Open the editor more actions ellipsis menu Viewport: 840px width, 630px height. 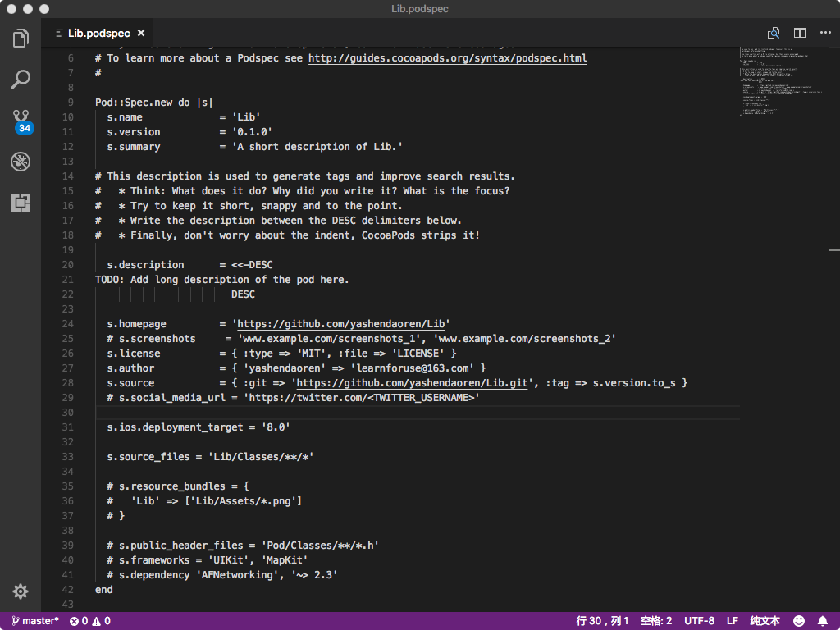[x=825, y=34]
